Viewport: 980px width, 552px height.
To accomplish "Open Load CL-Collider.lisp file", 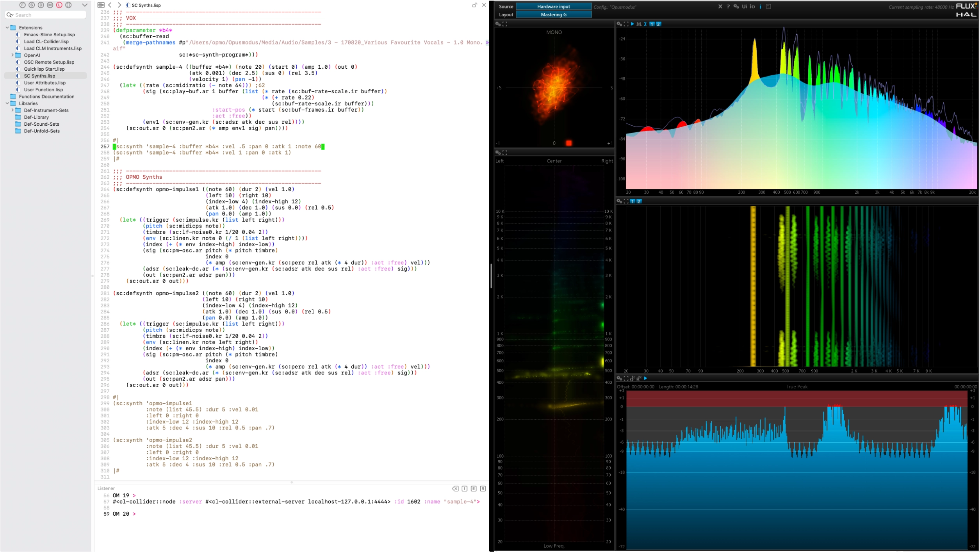I will (x=46, y=41).
